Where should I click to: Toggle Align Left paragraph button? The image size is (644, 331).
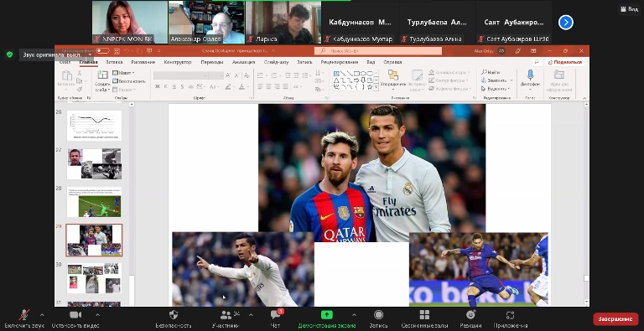tap(260, 86)
